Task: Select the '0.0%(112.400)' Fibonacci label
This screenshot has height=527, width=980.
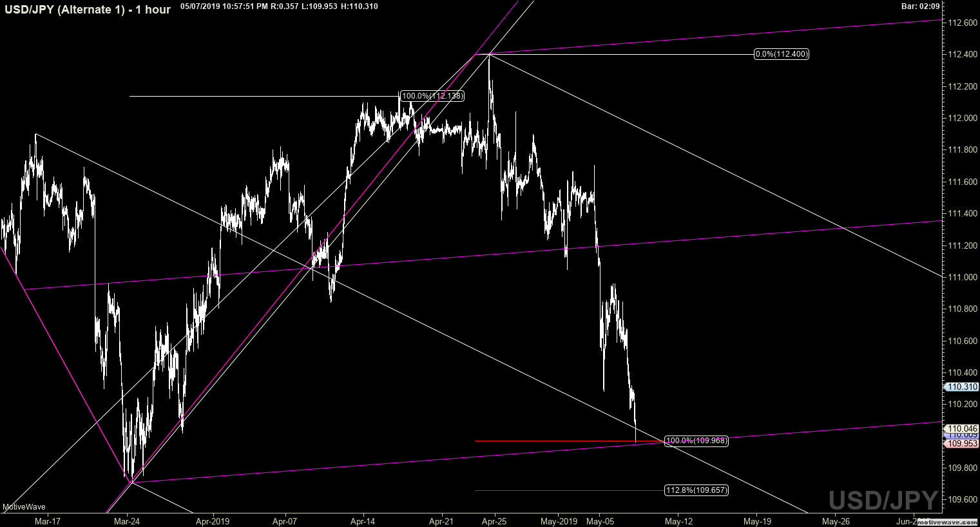Action: pos(782,54)
